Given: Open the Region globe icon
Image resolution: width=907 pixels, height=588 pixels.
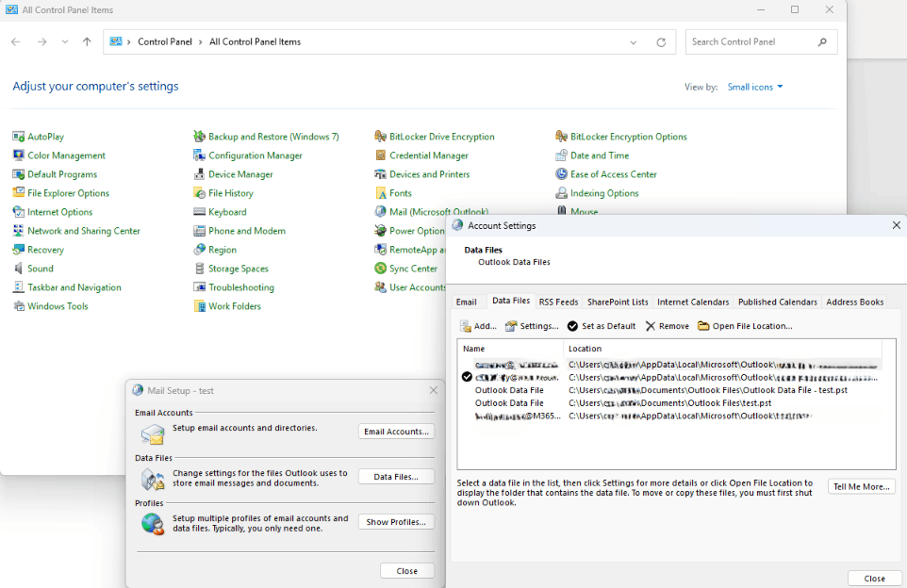Looking at the screenshot, I should tap(200, 250).
